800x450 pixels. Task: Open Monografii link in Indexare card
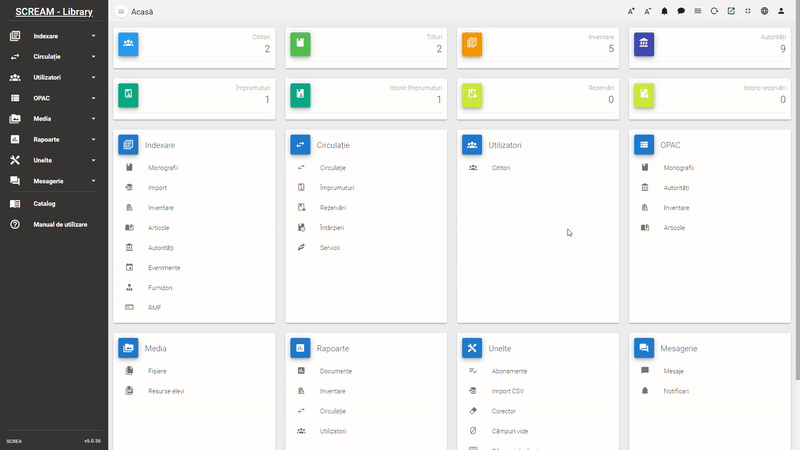tap(163, 167)
